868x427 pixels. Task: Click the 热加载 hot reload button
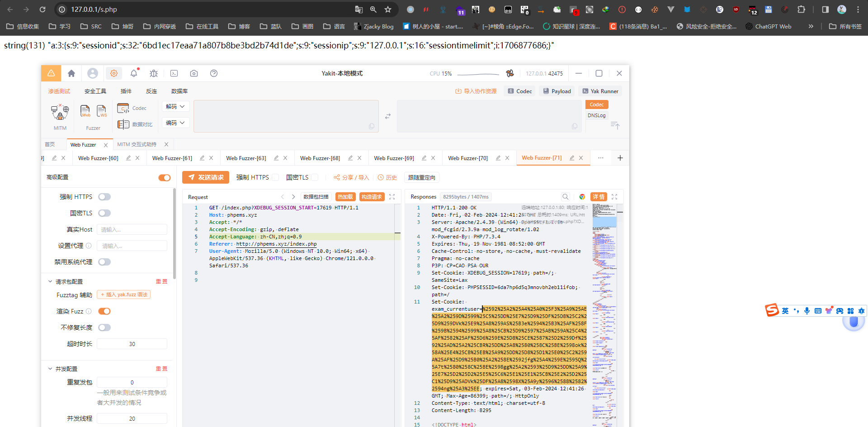coord(345,197)
